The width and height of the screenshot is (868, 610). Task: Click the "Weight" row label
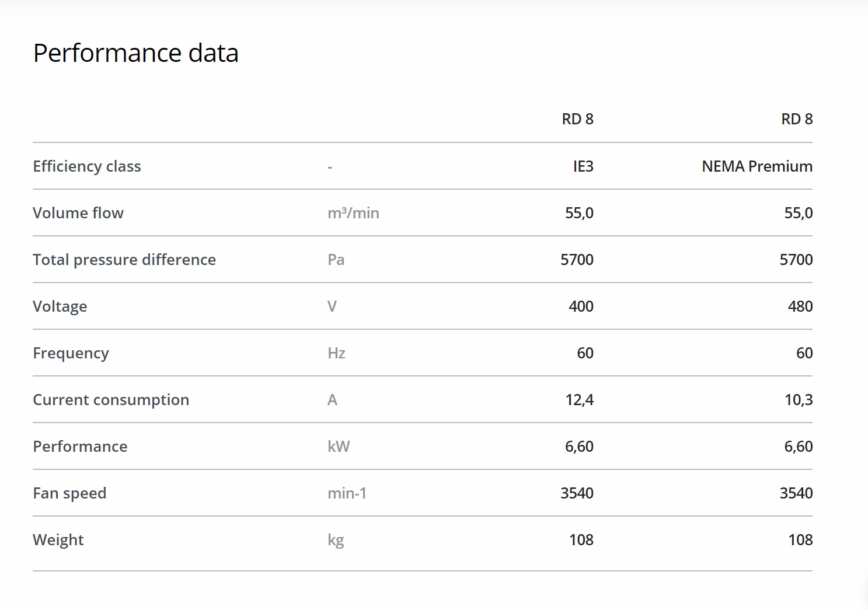tap(58, 540)
